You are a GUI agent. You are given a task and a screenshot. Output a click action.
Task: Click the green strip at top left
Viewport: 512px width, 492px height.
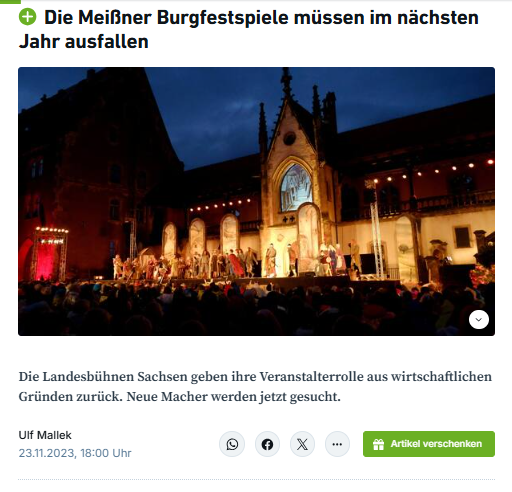10,2
